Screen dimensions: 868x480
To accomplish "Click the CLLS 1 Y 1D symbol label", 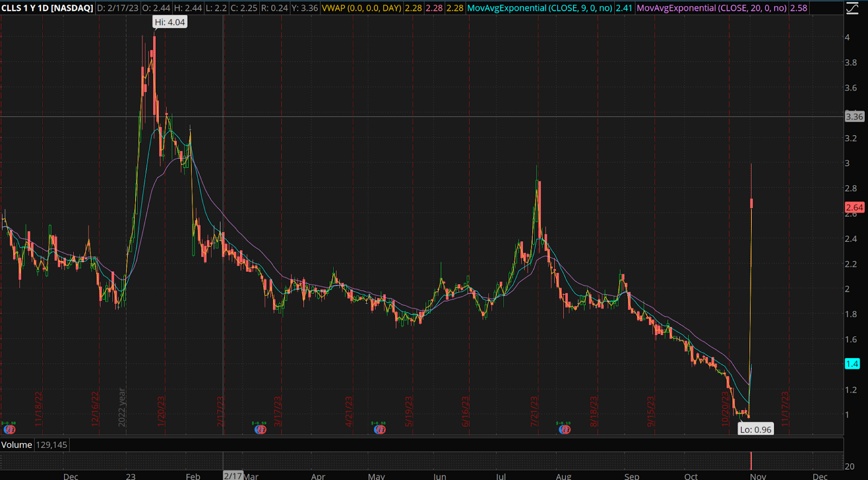I will pos(47,8).
